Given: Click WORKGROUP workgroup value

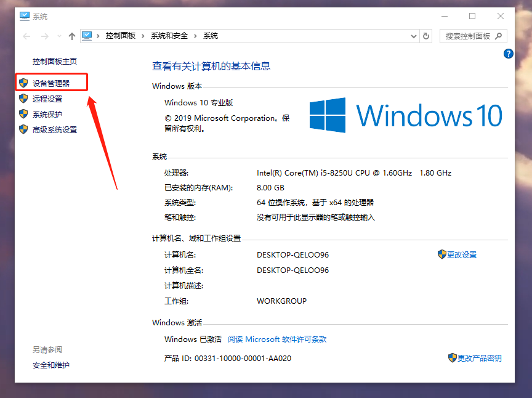Looking at the screenshot, I should (x=281, y=301).
